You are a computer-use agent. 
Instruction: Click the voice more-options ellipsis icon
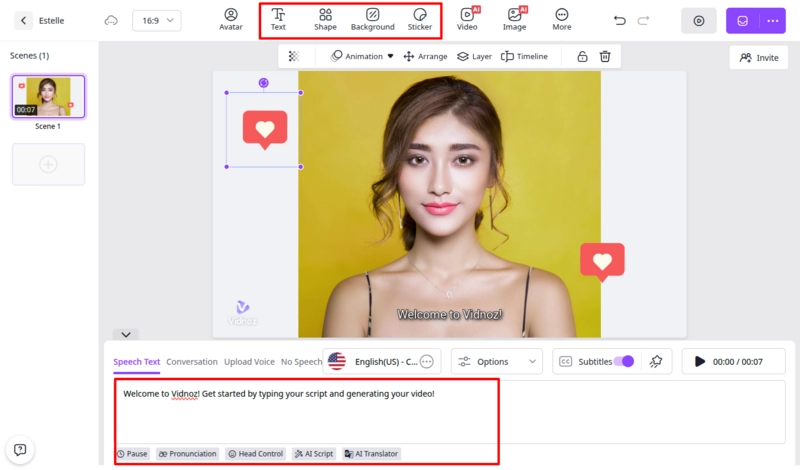click(x=427, y=361)
